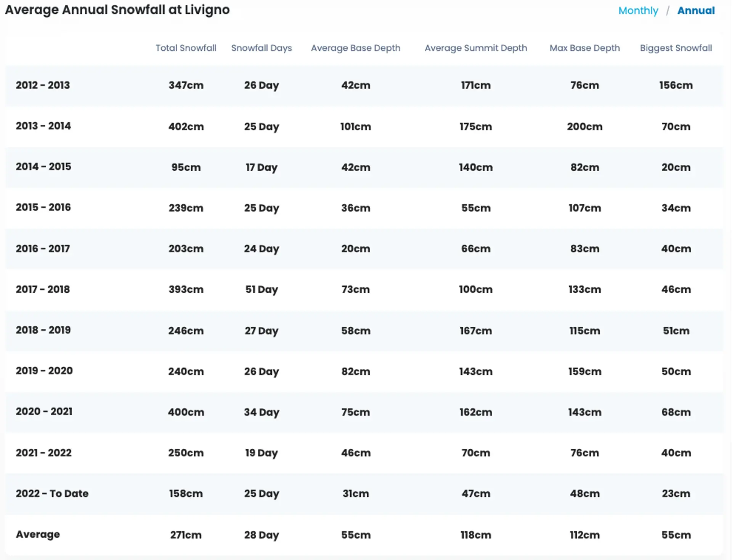Select the 2012 - 2013 season row label

click(x=43, y=85)
